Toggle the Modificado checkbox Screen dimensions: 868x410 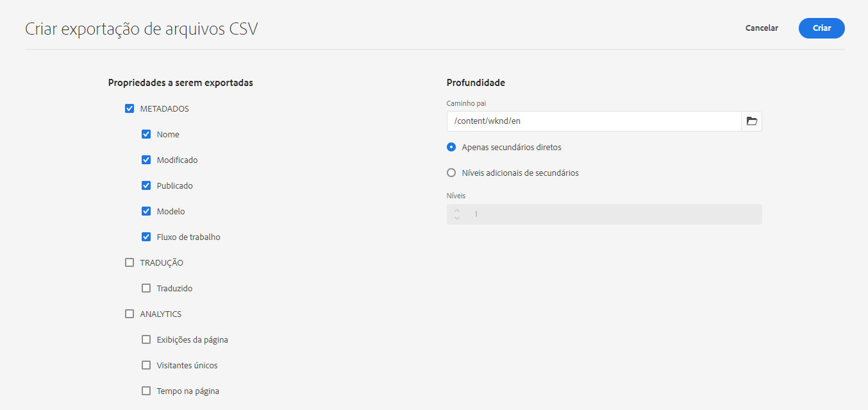[x=146, y=160]
